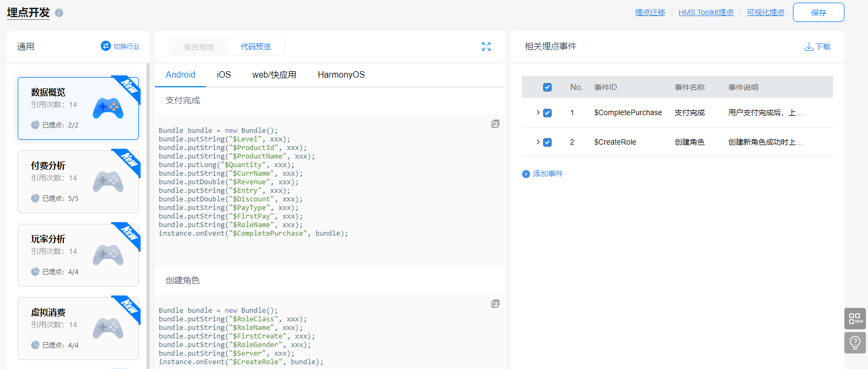Click the 下载 download icon
The height and width of the screenshot is (369, 868).
click(x=809, y=47)
